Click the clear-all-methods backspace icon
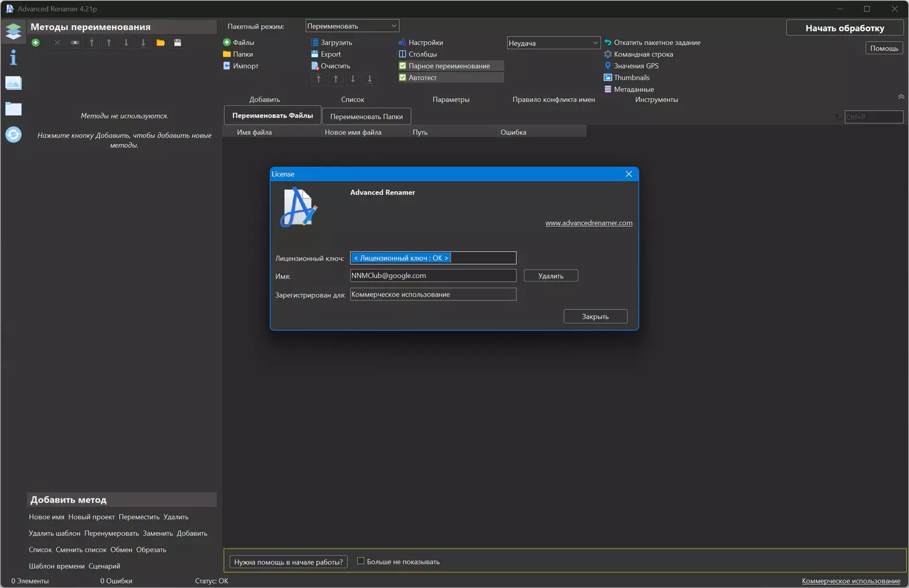Viewport: 909px width, 588px height. [75, 43]
